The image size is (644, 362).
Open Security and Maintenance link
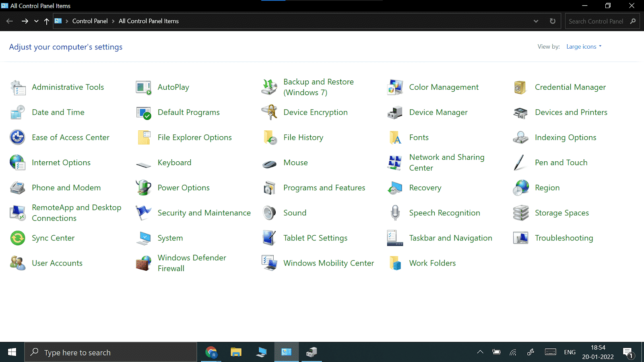pyautogui.click(x=204, y=213)
